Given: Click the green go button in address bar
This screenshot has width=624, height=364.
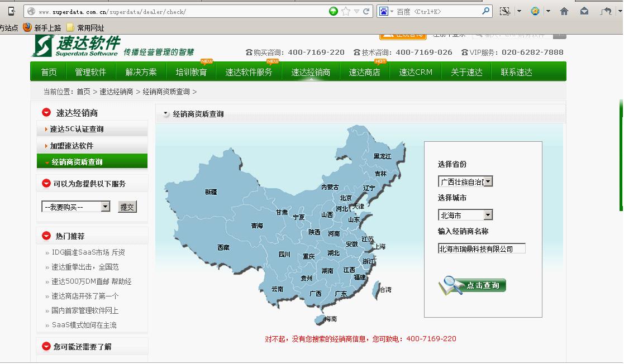Looking at the screenshot, I should coord(333,12).
